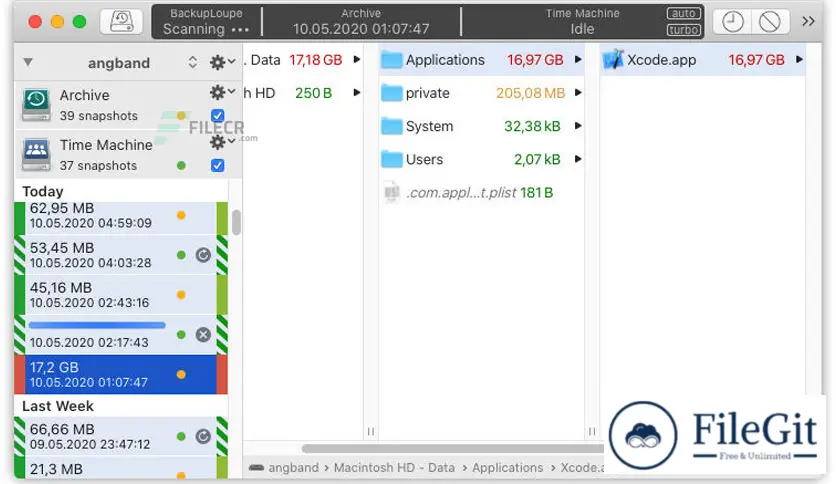Expand the Data 17,18 GB row arrow

[x=357, y=60]
